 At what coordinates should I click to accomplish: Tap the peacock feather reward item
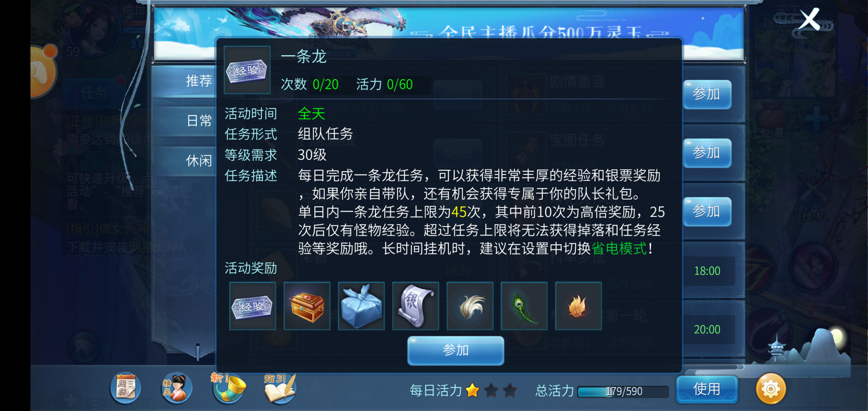[524, 306]
